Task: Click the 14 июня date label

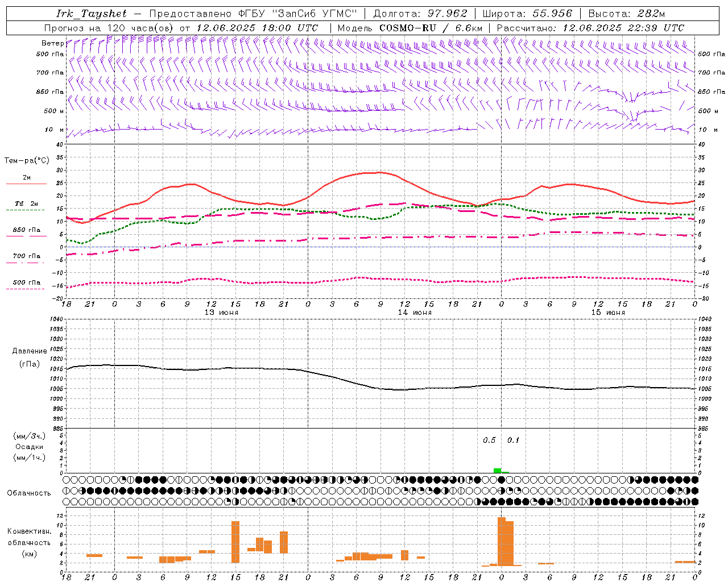Action: pyautogui.click(x=415, y=313)
